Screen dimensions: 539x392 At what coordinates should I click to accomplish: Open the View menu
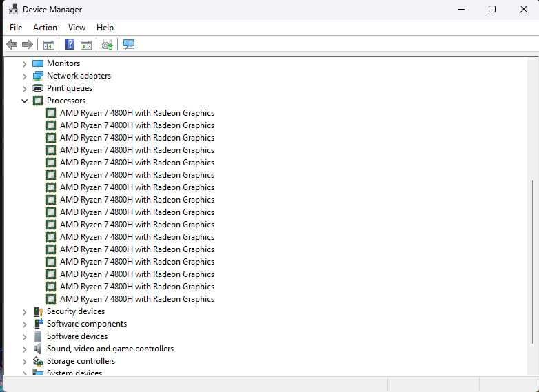(77, 28)
